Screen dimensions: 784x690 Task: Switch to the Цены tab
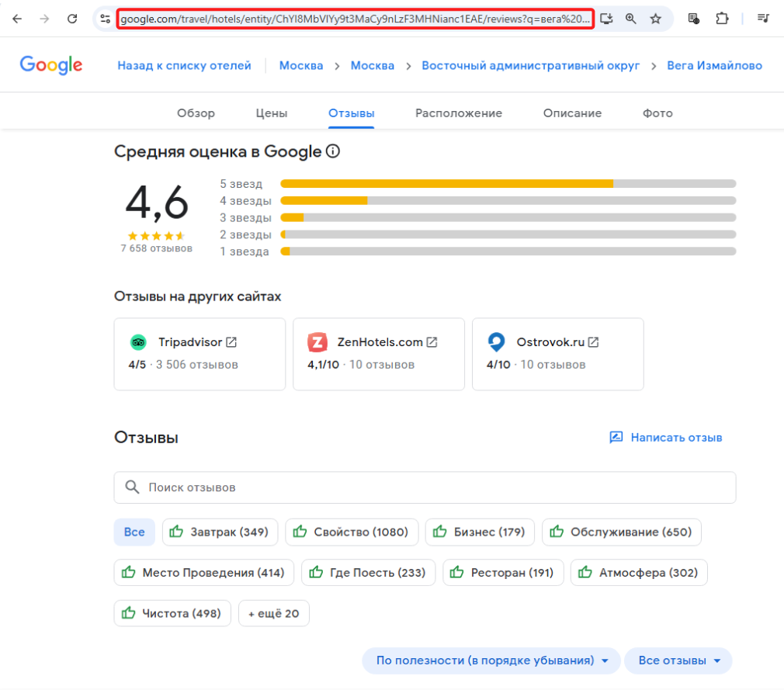[272, 113]
